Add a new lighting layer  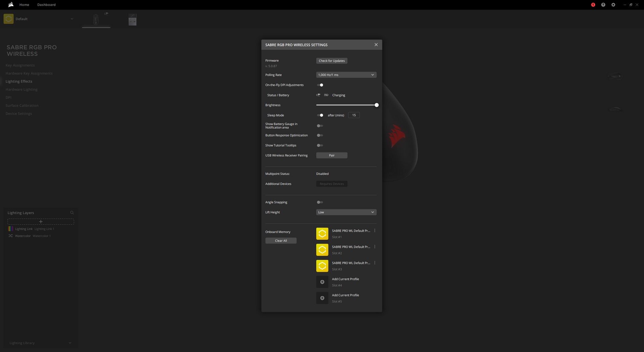coord(41,222)
